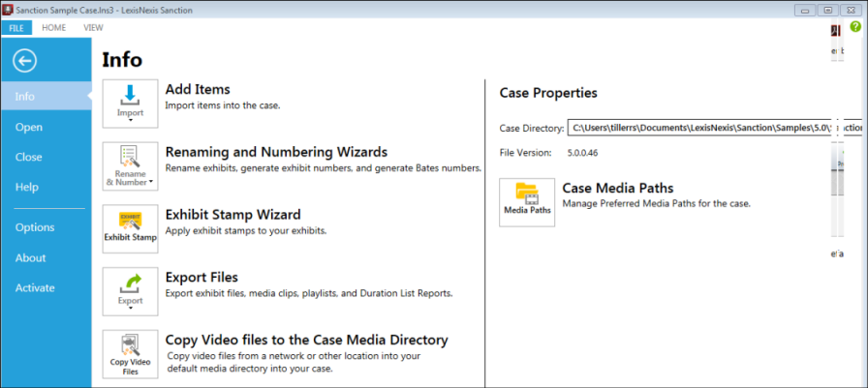The height and width of the screenshot is (388, 868).
Task: Click the Case Properties heading
Action: coord(548,93)
